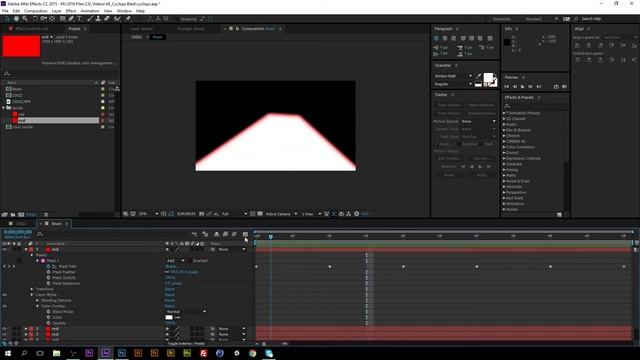Expand the Transform group
This screenshot has width=640, height=360.
tap(32, 289)
